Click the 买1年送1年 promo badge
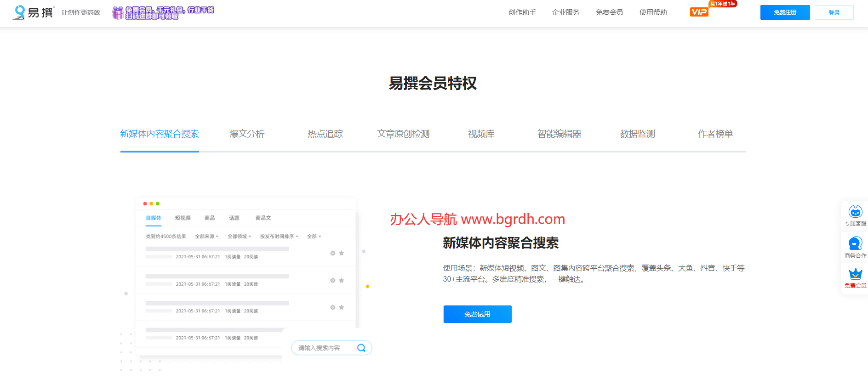The width and height of the screenshot is (868, 390). (x=723, y=4)
